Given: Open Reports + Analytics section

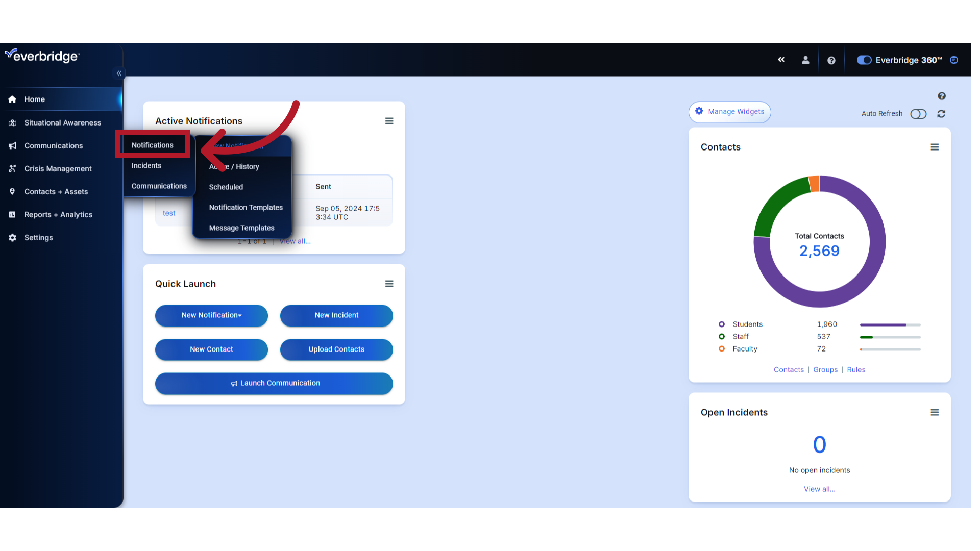Looking at the screenshot, I should coord(58,214).
